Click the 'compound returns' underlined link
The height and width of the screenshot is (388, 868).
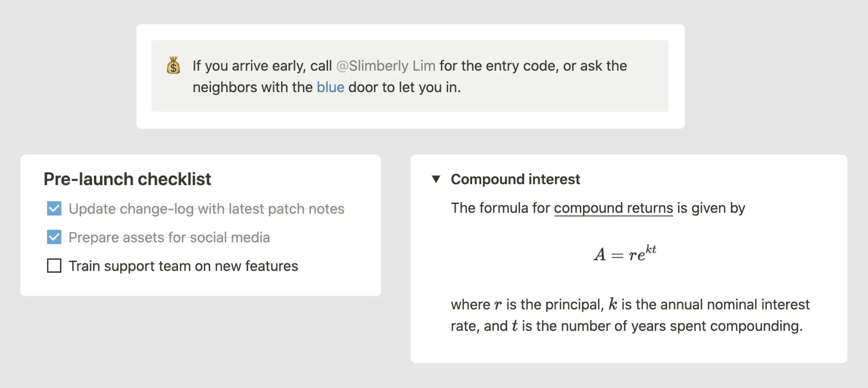pos(613,208)
